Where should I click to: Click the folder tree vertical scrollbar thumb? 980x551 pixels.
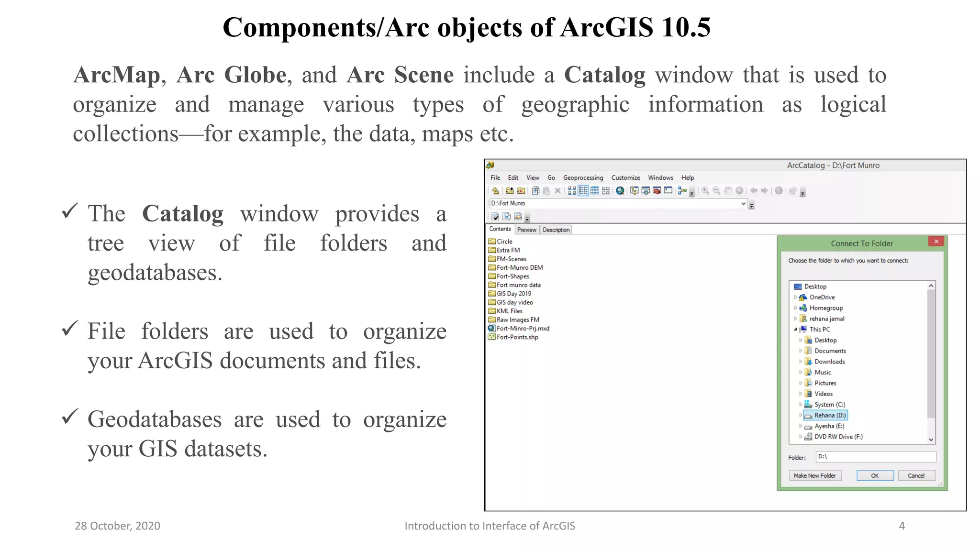(931, 354)
